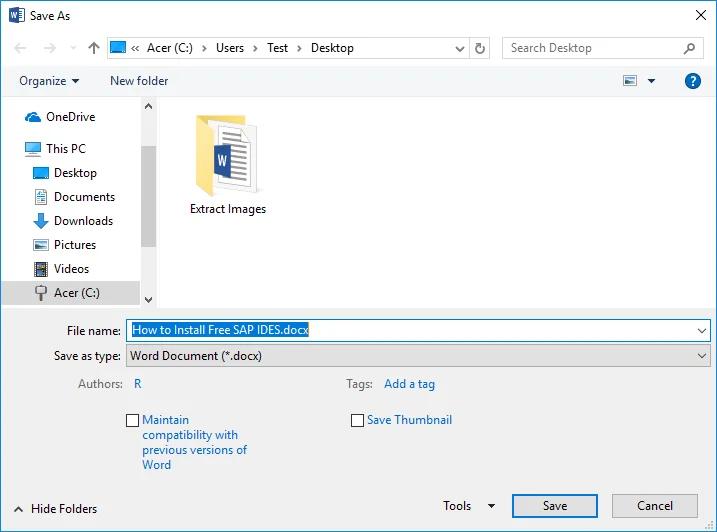Select Users in address path
Image resolution: width=717 pixels, height=532 pixels.
tap(230, 48)
